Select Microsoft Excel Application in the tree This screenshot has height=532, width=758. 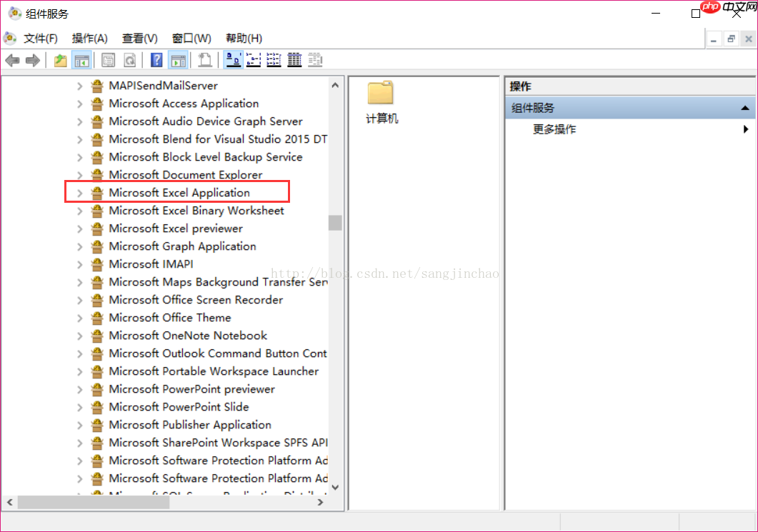[x=179, y=193]
